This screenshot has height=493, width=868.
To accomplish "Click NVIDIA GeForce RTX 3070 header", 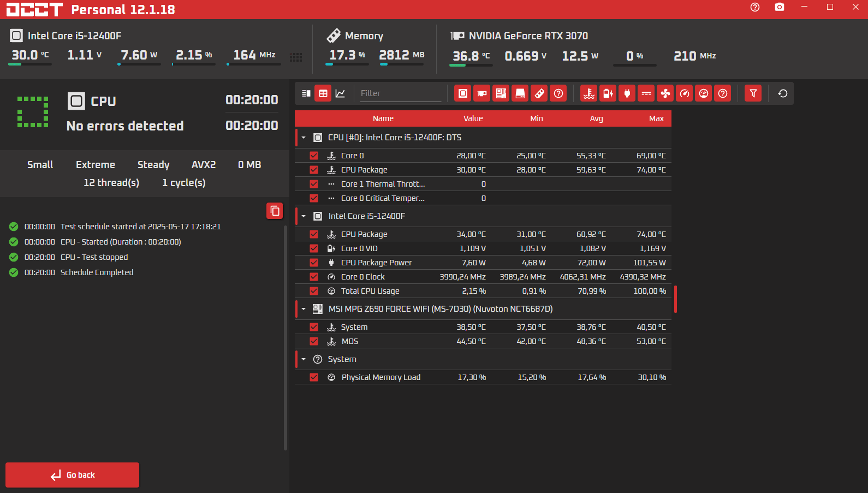I will click(528, 36).
